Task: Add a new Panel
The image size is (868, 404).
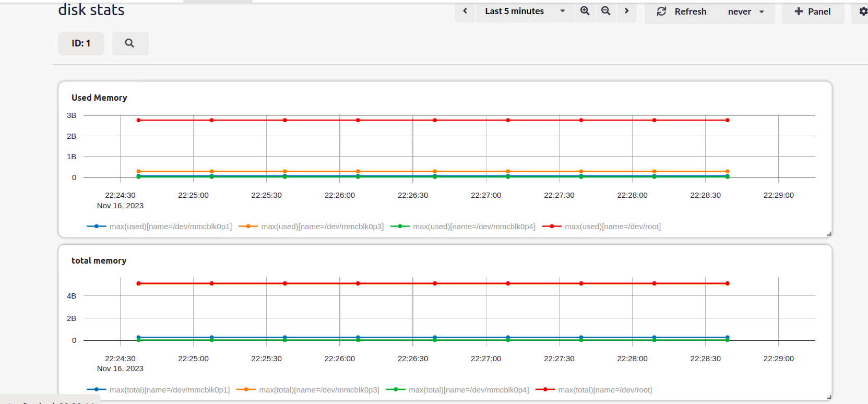Action: [813, 11]
